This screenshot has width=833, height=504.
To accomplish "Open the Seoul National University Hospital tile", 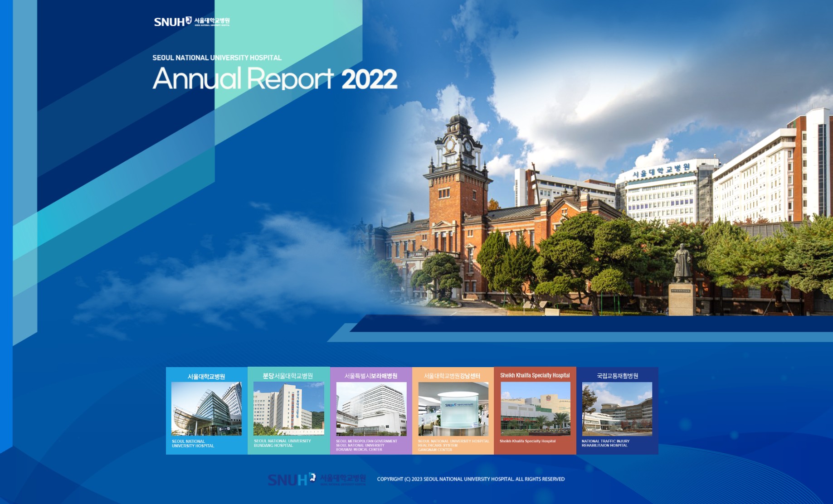I will (x=207, y=411).
